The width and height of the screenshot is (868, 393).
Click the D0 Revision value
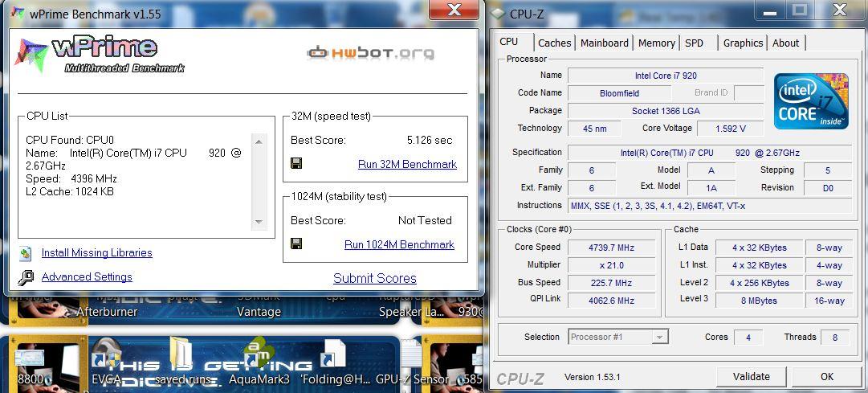coord(828,188)
